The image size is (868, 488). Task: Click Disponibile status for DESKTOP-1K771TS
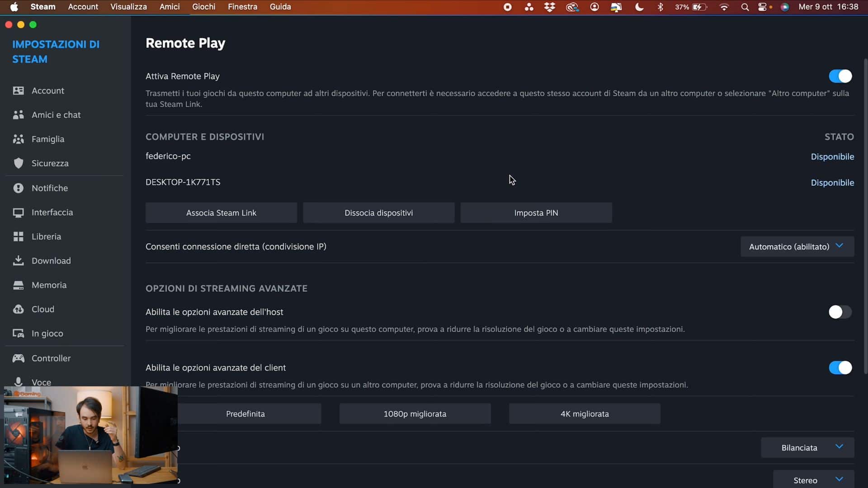(832, 183)
